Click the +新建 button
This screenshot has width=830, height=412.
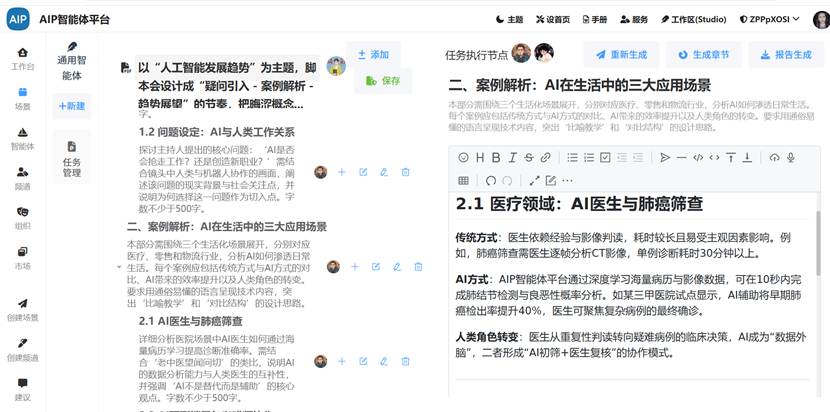[x=72, y=106]
